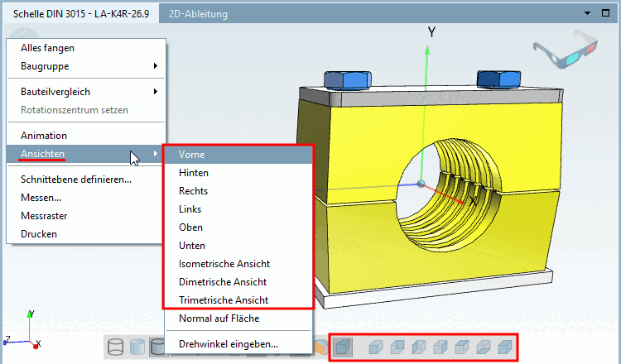Viewport: 621px width, 364px height.
Task: Select Messen... from context menu
Action: (85, 198)
